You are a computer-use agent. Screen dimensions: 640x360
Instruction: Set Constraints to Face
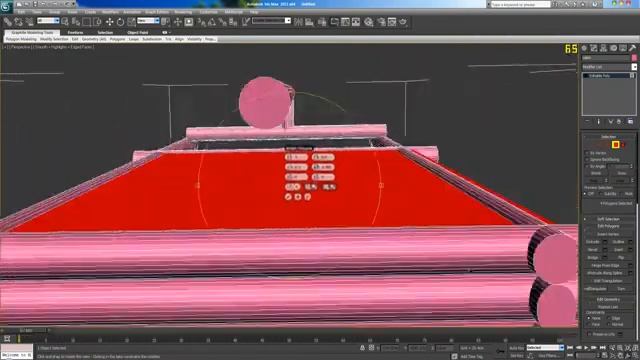[589, 324]
